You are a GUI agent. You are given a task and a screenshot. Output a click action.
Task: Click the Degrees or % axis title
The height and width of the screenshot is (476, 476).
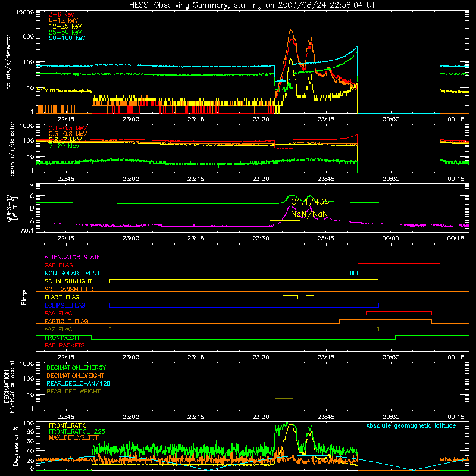(15, 446)
